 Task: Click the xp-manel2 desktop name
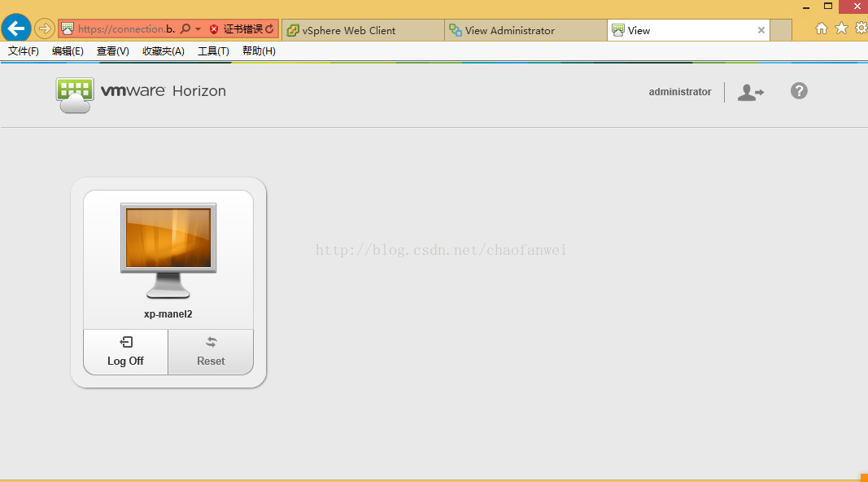[x=168, y=314]
